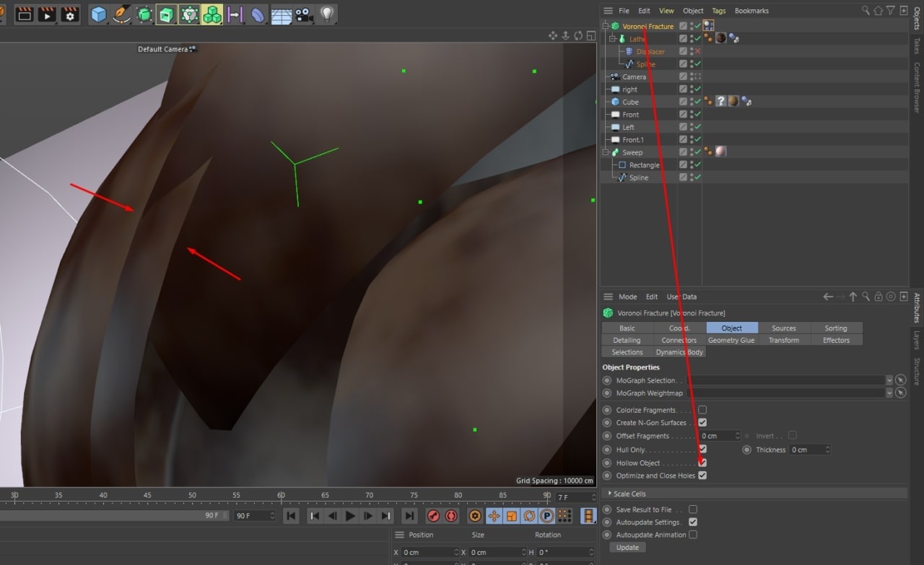Collapse the Voronoi Fracture hierarchy

point(606,26)
